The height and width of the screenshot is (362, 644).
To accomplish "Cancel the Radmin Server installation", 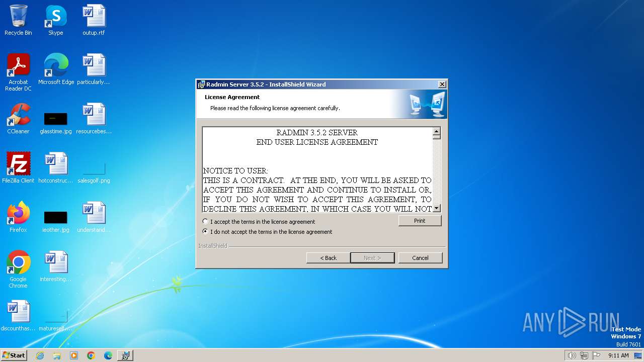I will coord(420,258).
